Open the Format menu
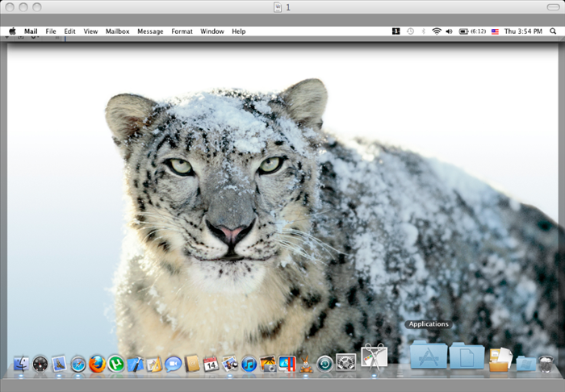 182,31
